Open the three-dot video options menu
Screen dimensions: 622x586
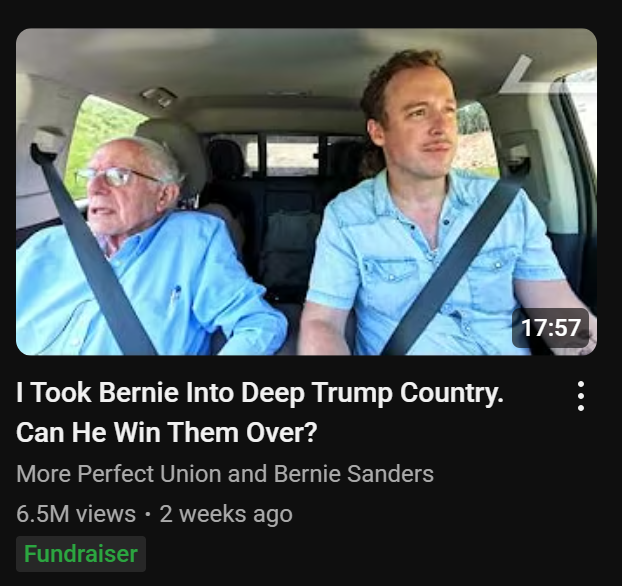point(581,396)
